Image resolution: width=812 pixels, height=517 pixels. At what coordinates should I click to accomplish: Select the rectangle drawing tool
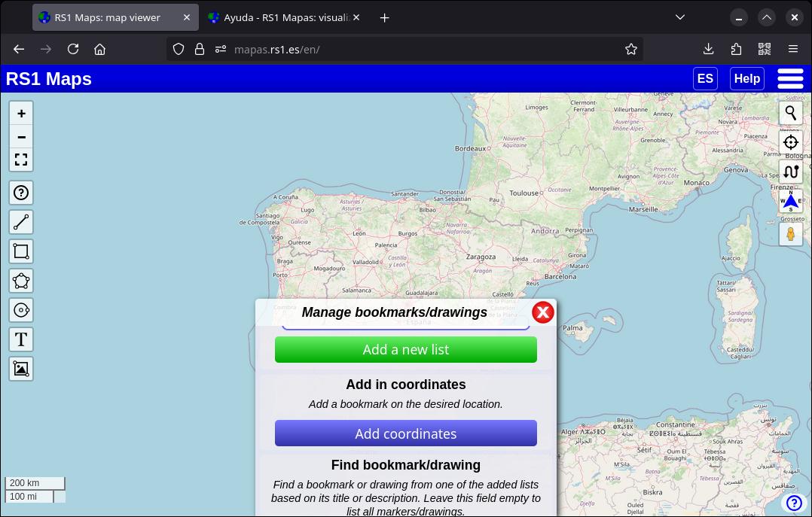pyautogui.click(x=21, y=251)
